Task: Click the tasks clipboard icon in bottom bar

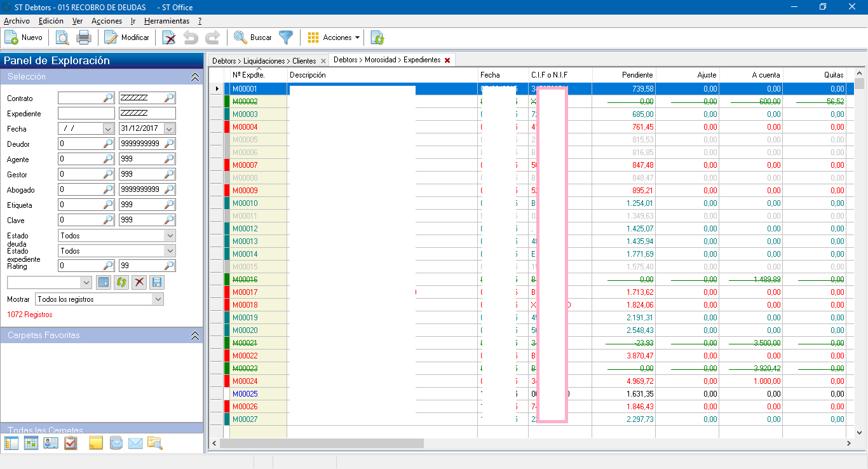Action: (x=71, y=444)
